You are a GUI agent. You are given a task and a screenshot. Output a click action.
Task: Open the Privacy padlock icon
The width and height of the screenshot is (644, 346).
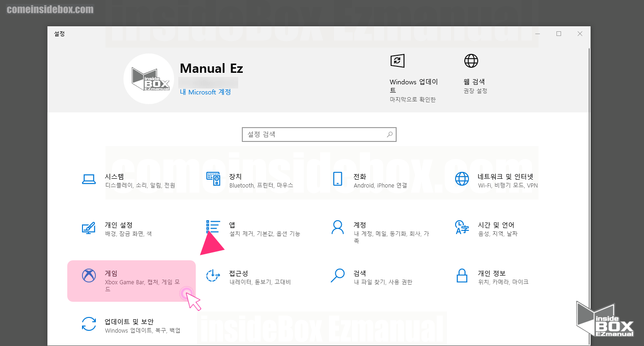pyautogui.click(x=462, y=276)
